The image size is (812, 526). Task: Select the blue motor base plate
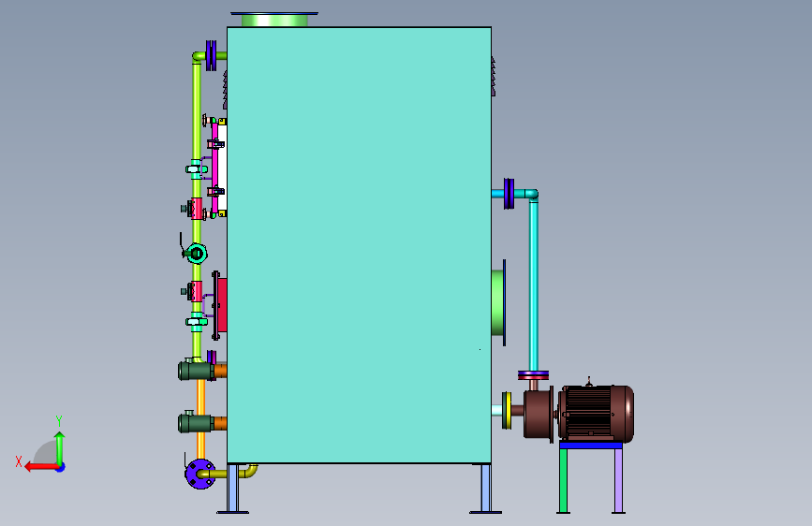[591, 446]
